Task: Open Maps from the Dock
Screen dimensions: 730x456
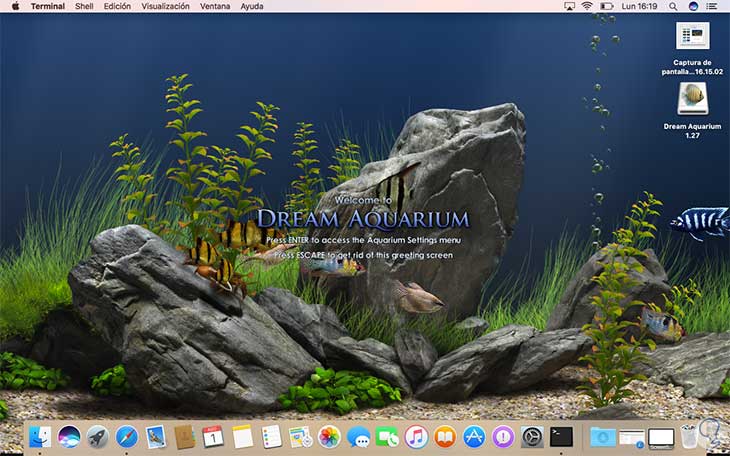Action: tap(300, 437)
